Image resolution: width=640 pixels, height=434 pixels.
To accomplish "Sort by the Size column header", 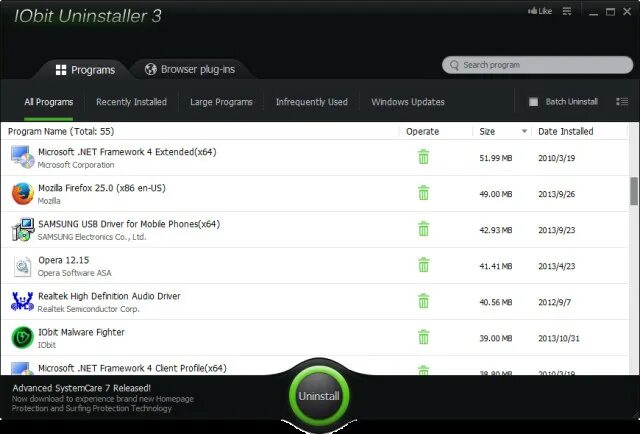I will click(x=487, y=131).
